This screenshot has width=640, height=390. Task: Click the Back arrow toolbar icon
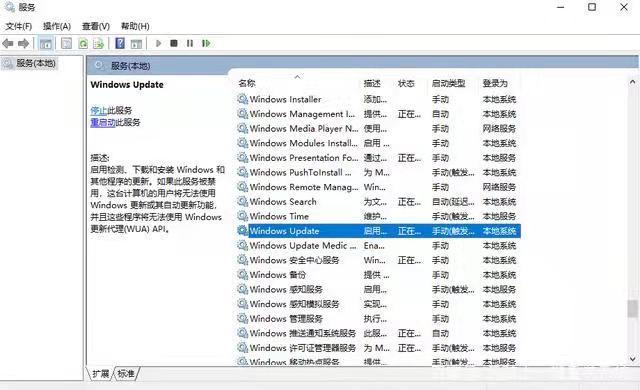(x=7, y=43)
